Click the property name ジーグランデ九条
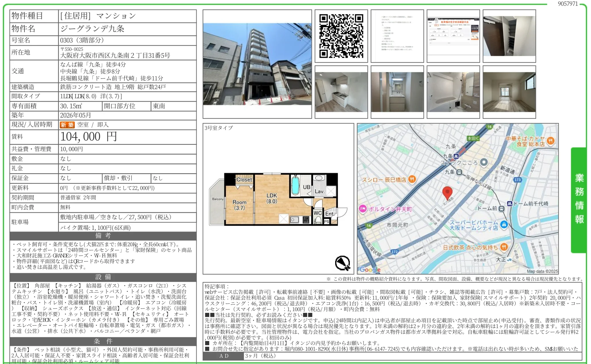 [92, 28]
